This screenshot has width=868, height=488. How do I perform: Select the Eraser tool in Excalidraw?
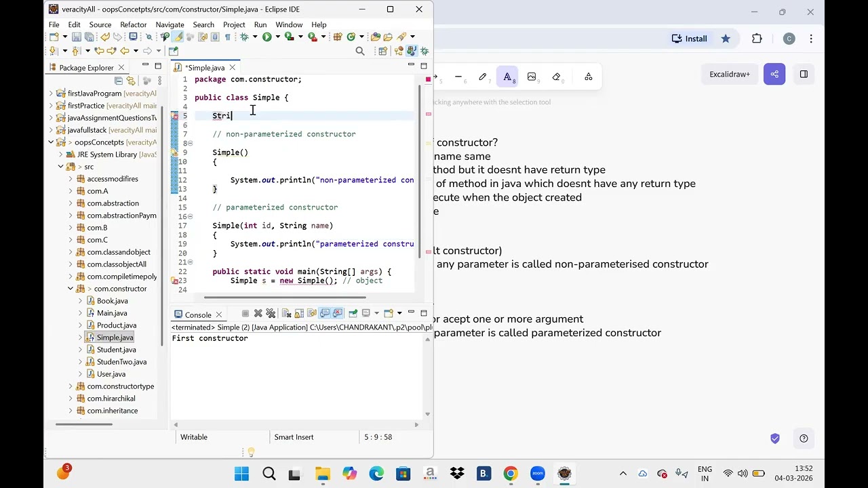(x=557, y=77)
